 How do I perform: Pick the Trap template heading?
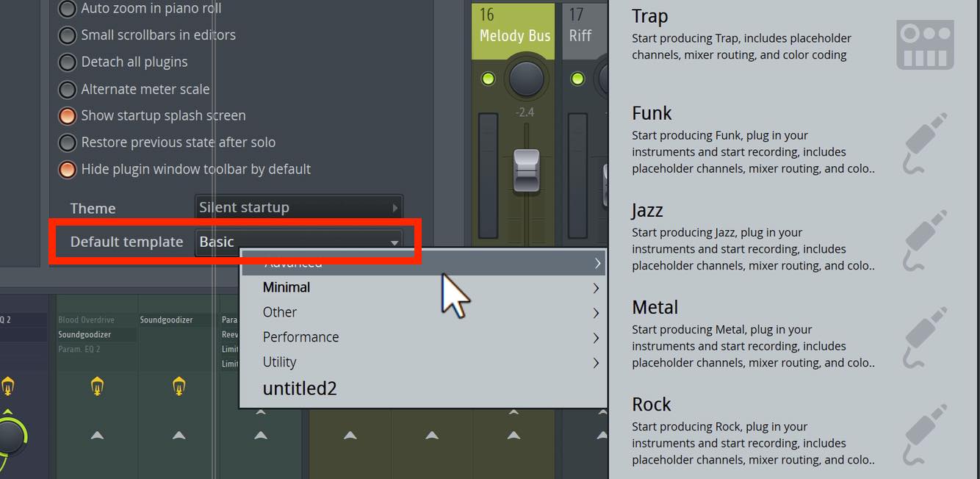pyautogui.click(x=650, y=17)
